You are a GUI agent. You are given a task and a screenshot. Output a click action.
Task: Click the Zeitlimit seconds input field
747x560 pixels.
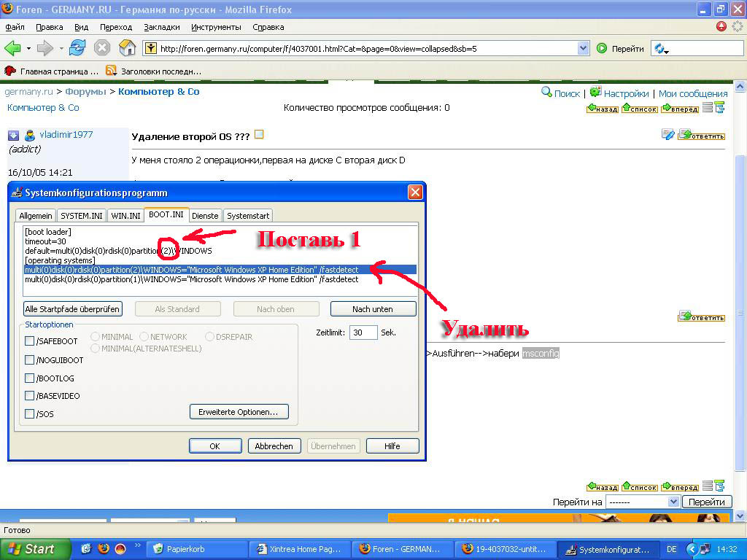pyautogui.click(x=363, y=332)
